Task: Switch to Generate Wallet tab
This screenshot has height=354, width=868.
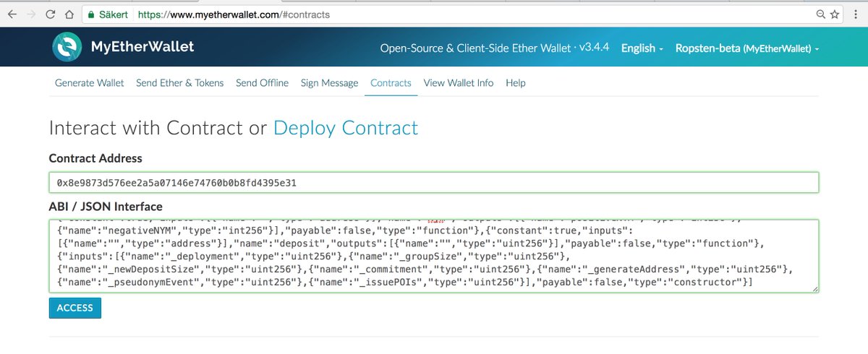Action: (90, 83)
